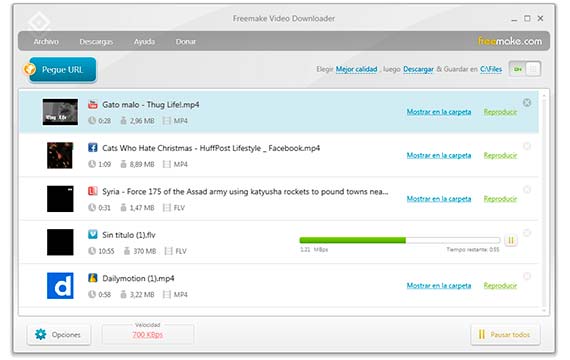Screen dimensions: 570x360
Task: Click the title Sin título (1).flv
Action: (129, 235)
